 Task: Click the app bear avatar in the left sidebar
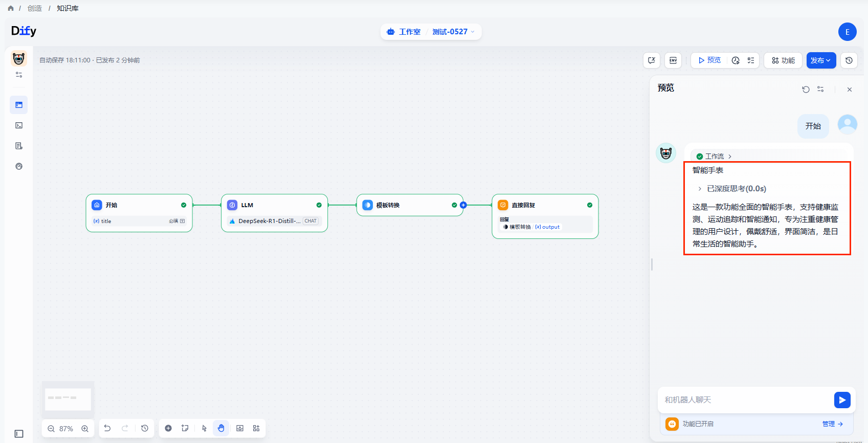19,58
